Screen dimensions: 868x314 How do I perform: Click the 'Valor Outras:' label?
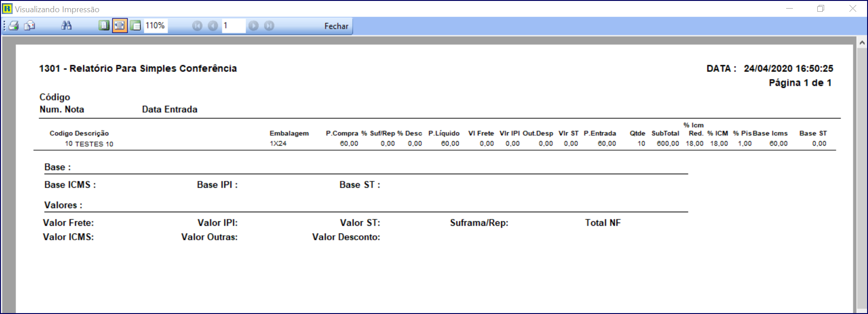click(209, 237)
